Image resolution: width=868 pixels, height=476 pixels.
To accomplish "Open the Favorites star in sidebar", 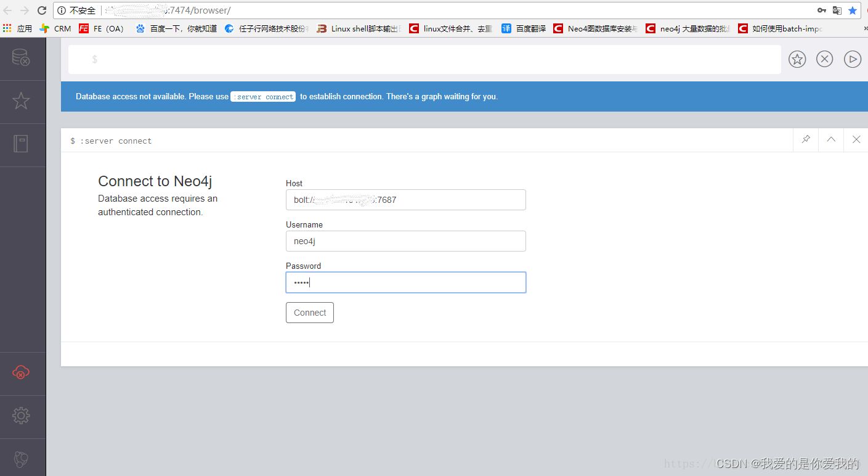I will point(21,101).
